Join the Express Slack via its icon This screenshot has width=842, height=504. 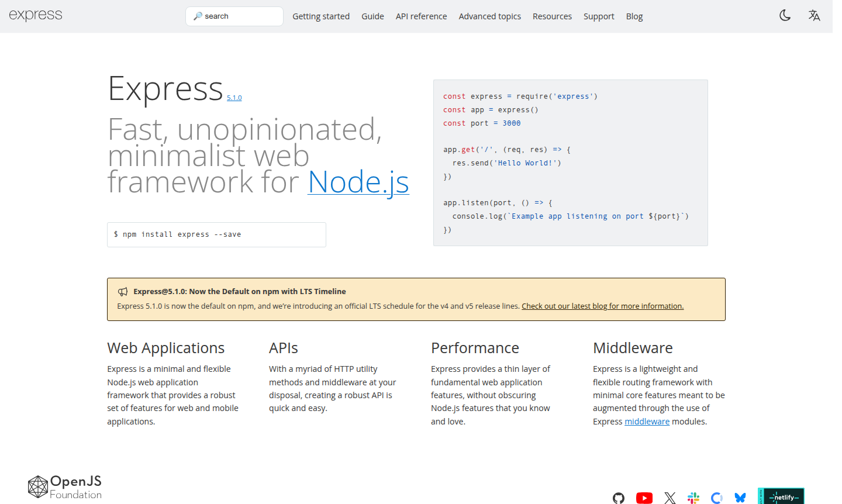pos(693,498)
